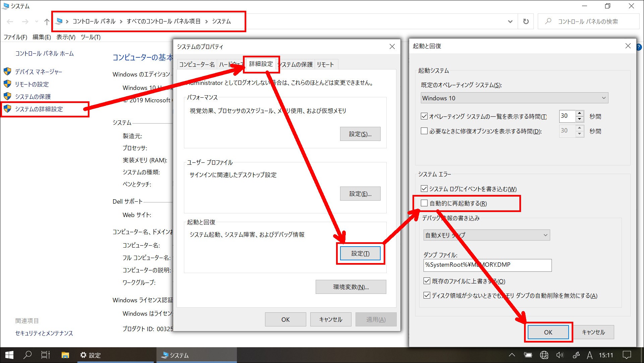The height and width of the screenshot is (363, 644).
Task: Click OS list time value field 30
Action: [567, 116]
